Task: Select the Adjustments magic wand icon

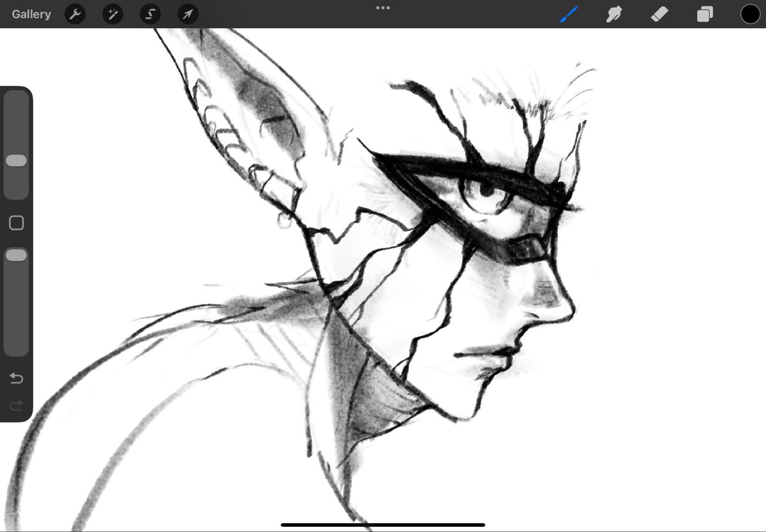Action: (x=112, y=14)
